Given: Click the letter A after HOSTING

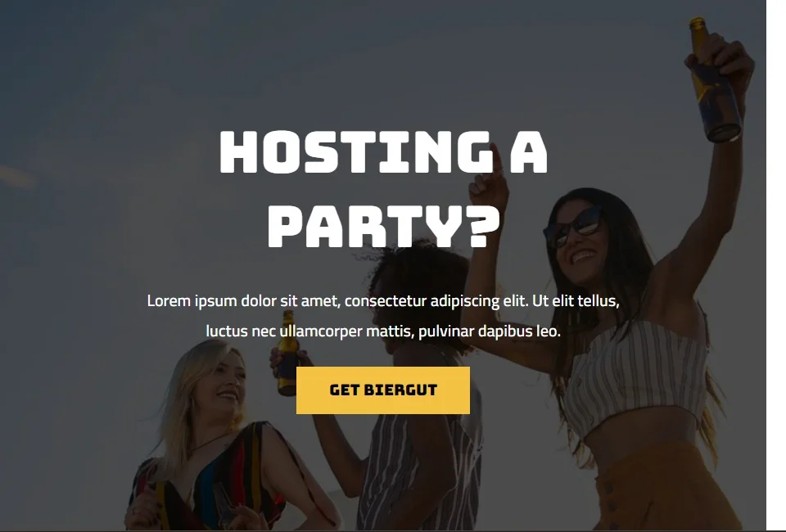Looking at the screenshot, I should click(x=529, y=152).
